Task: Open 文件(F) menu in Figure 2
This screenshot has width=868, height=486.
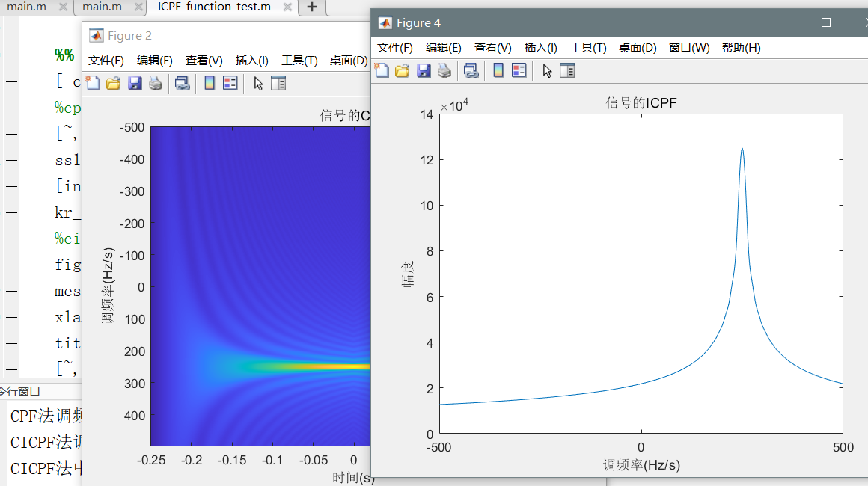Action: [x=106, y=61]
